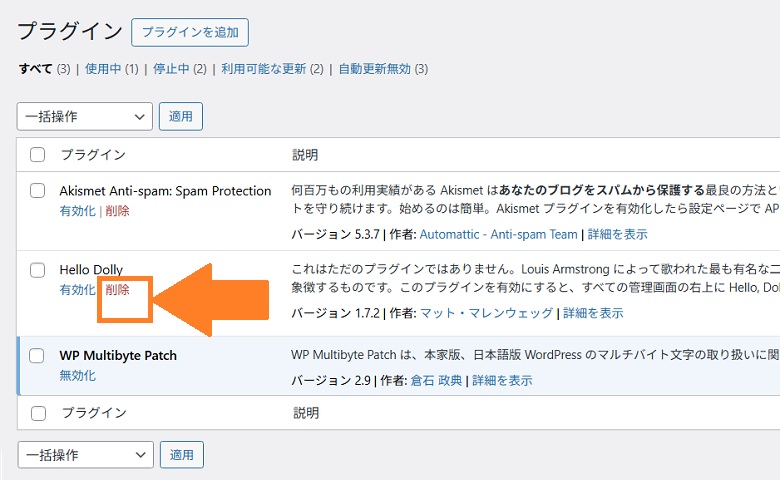The width and height of the screenshot is (780, 480).
Task: Activate Akismet via 有効化 link
Action: click(77, 211)
